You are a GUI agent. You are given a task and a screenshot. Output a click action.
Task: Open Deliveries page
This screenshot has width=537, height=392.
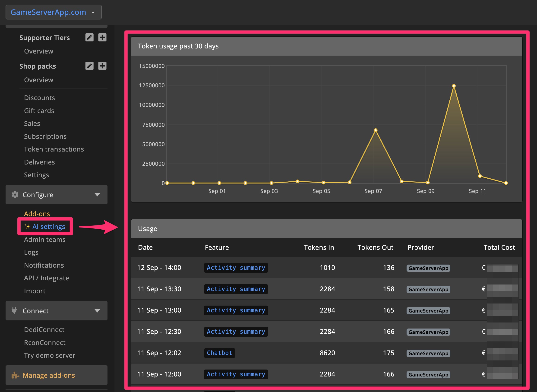39,162
